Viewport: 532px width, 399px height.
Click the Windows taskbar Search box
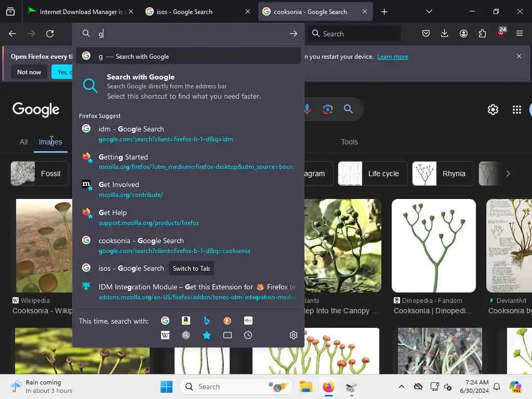[236, 387]
